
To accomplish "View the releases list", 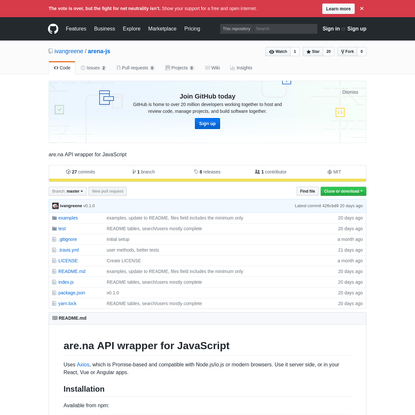I will [x=207, y=172].
